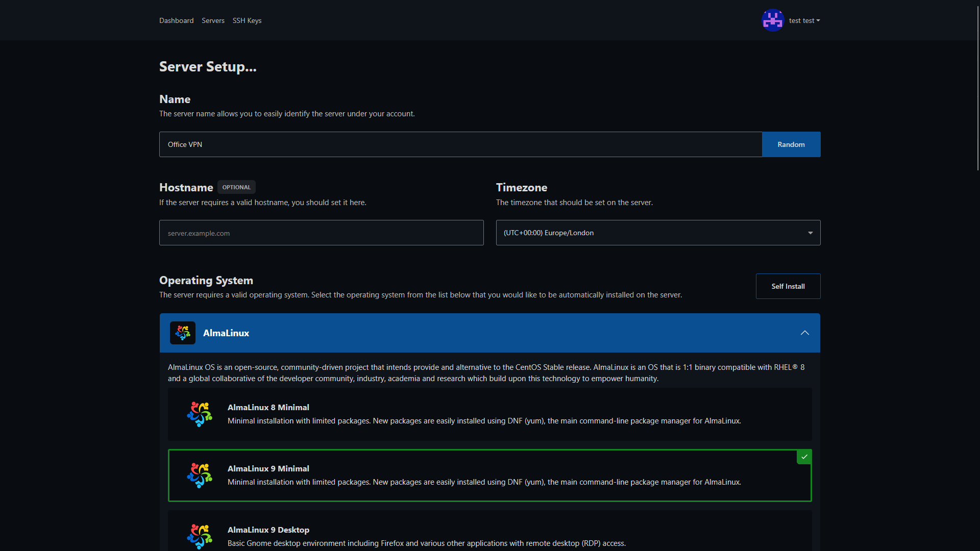The image size is (980, 551).
Task: Go to Servers section
Action: pos(213,20)
